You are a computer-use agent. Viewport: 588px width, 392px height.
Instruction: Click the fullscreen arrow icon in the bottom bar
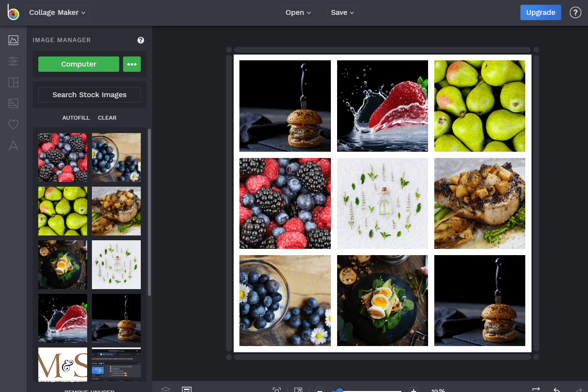298,390
